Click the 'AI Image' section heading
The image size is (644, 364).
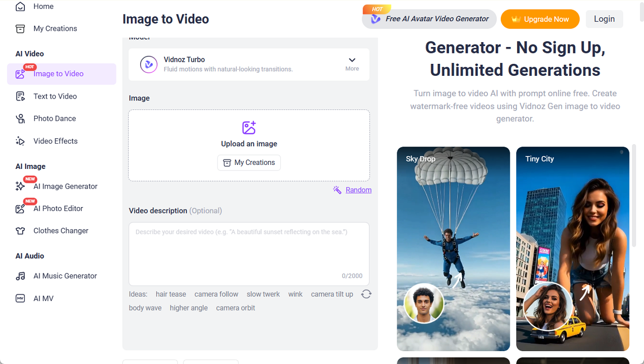30,166
